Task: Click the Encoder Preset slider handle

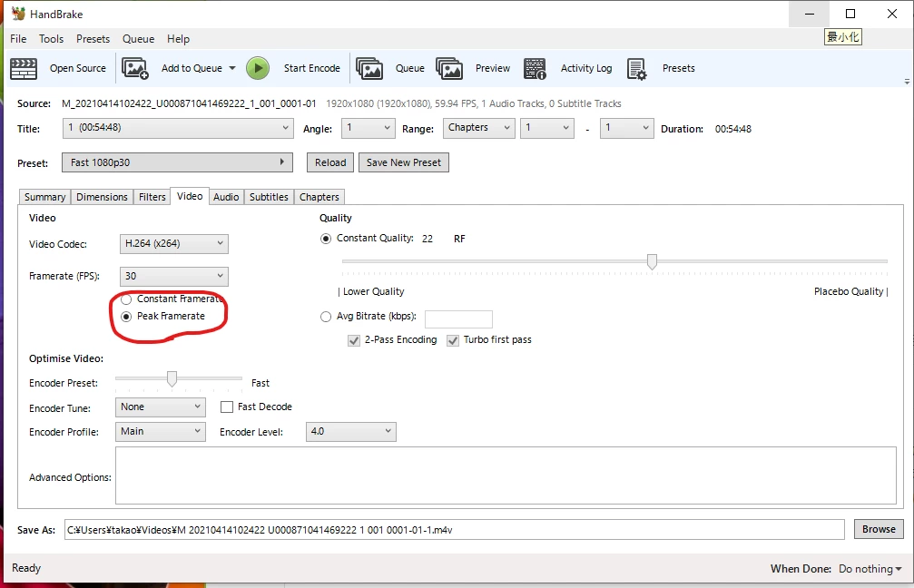Action: pos(172,378)
